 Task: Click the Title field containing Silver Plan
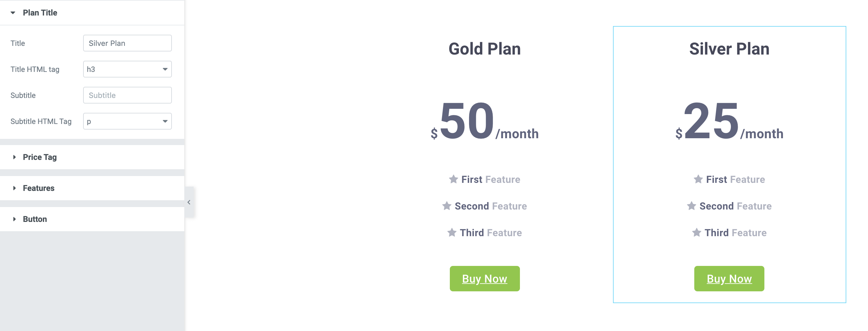(127, 43)
